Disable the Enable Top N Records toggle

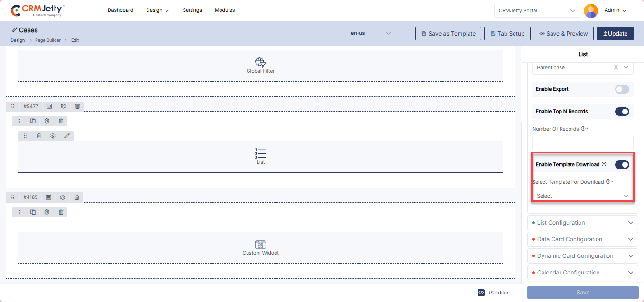click(622, 112)
